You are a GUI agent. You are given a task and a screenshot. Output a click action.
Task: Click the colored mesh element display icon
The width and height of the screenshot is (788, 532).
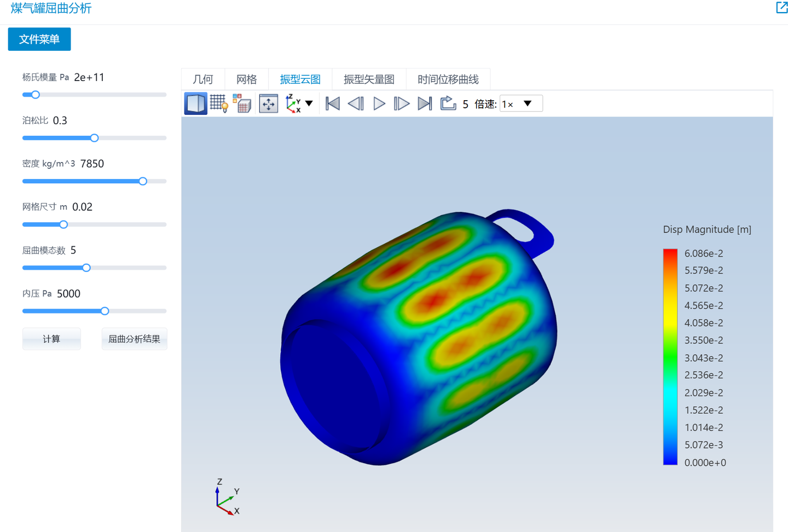(242, 103)
